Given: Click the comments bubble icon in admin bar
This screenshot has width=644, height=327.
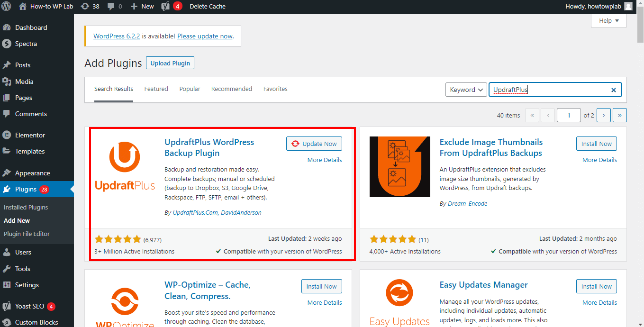Looking at the screenshot, I should tap(111, 7).
